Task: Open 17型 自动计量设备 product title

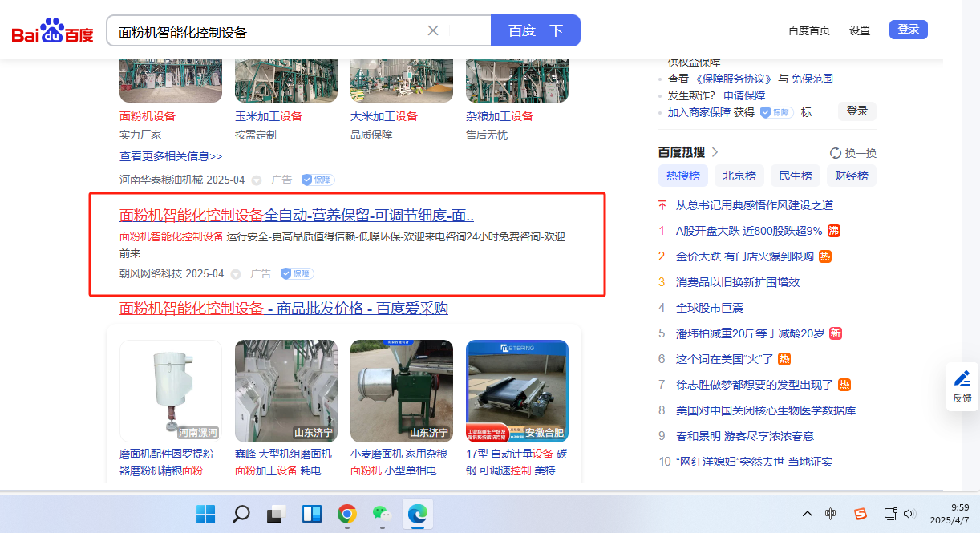Action: [x=517, y=462]
